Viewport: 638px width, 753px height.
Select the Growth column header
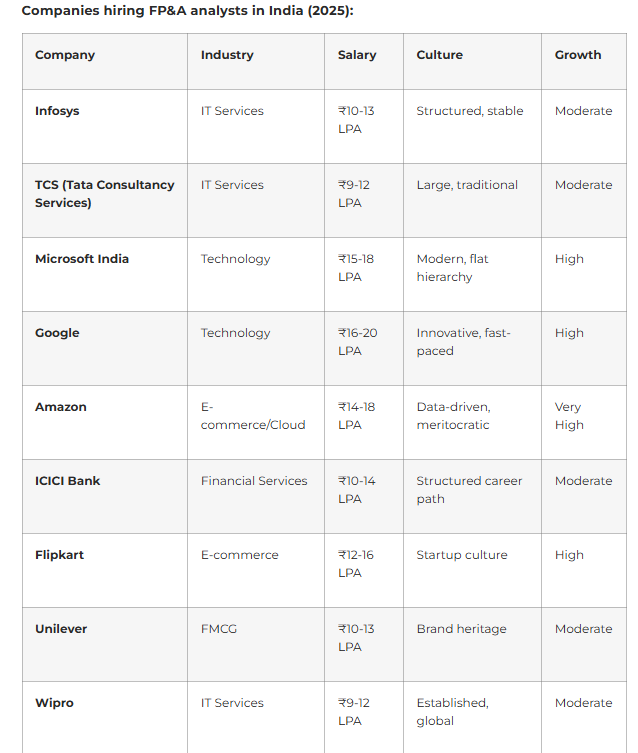point(578,55)
